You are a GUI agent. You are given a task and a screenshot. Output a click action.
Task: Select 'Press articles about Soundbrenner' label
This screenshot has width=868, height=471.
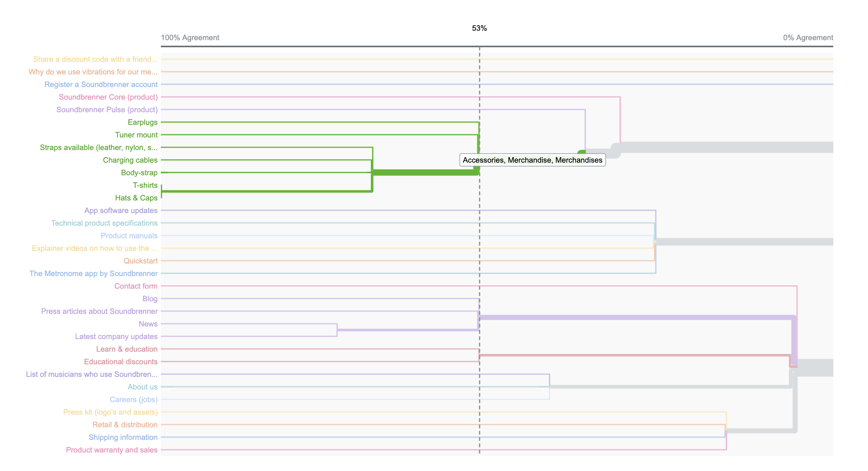point(99,311)
